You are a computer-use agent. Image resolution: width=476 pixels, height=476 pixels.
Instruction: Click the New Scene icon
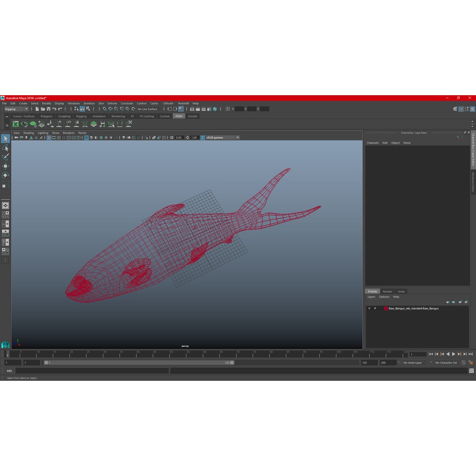37,109
